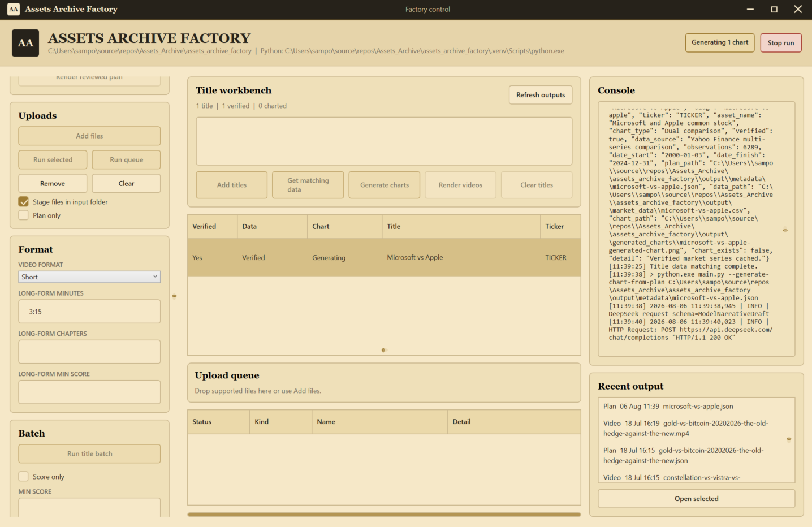Click Name header in upload queue
This screenshot has width=812, height=527.
point(380,422)
